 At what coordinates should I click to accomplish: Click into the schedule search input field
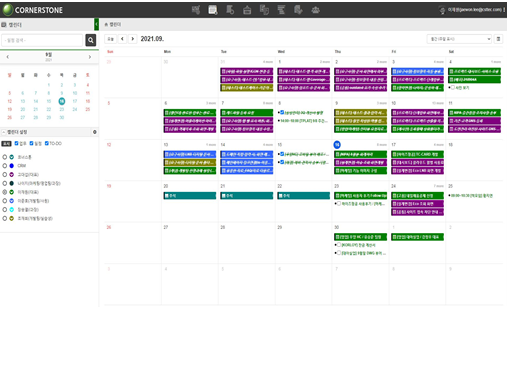[x=42, y=40]
